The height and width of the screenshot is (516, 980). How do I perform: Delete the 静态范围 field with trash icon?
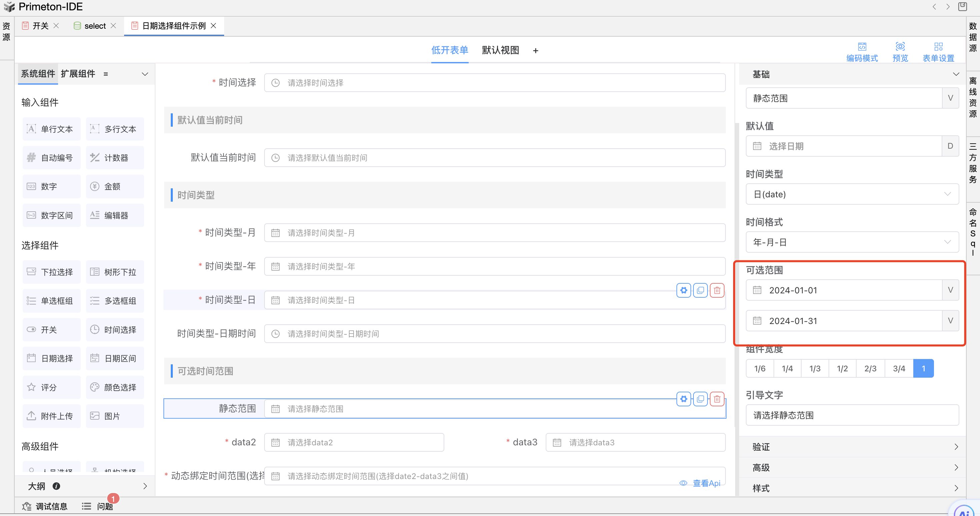(717, 399)
